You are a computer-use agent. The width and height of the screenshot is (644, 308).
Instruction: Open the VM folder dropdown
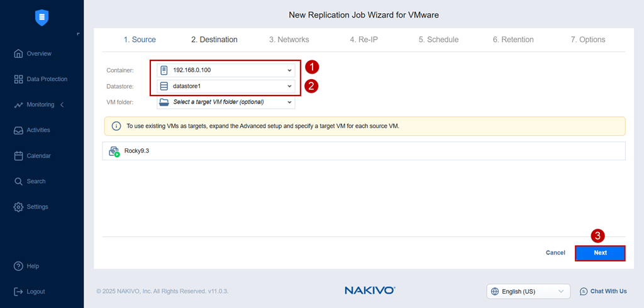click(x=226, y=102)
